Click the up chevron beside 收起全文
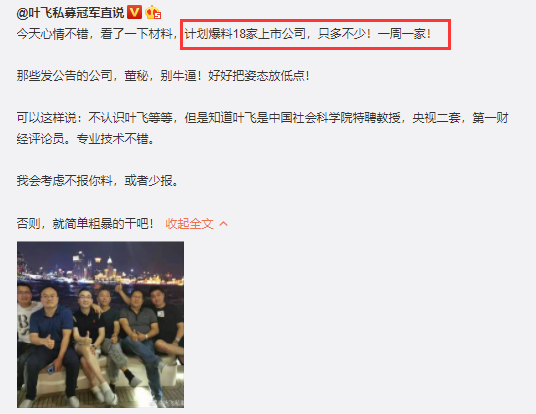The width and height of the screenshot is (536, 414). (x=223, y=224)
